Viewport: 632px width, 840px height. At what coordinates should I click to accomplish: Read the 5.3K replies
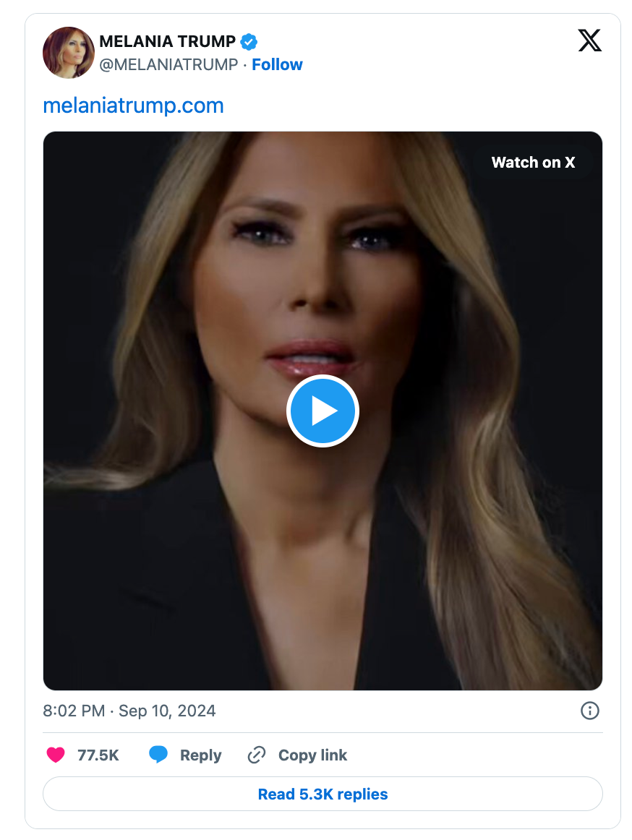click(323, 794)
